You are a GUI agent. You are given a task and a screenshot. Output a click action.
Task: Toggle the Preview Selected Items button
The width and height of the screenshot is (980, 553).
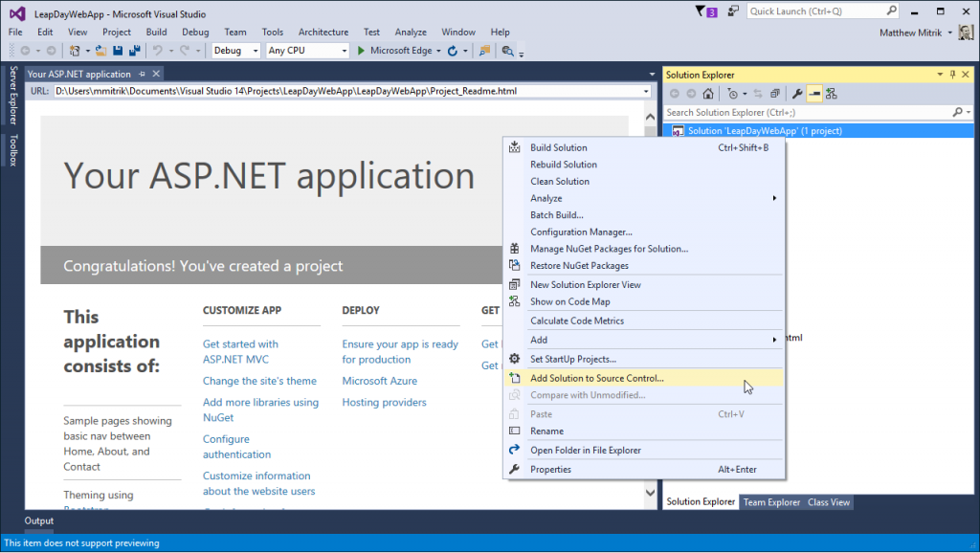813,94
